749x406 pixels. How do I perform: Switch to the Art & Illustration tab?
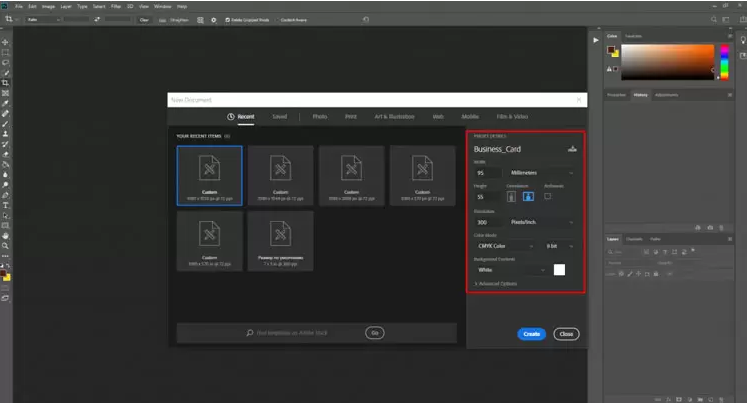tap(394, 117)
